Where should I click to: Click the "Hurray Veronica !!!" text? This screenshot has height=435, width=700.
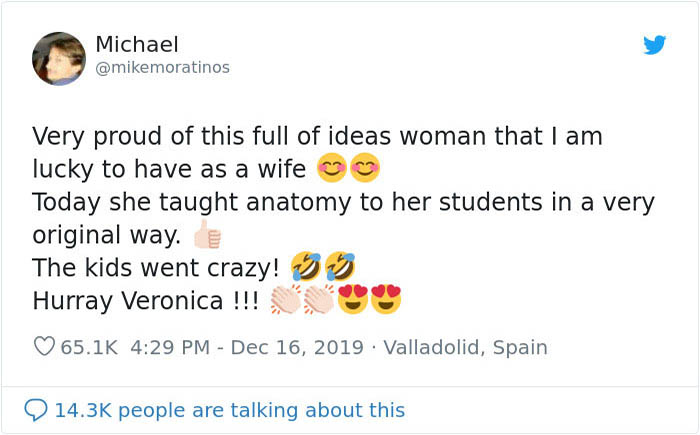point(145,300)
